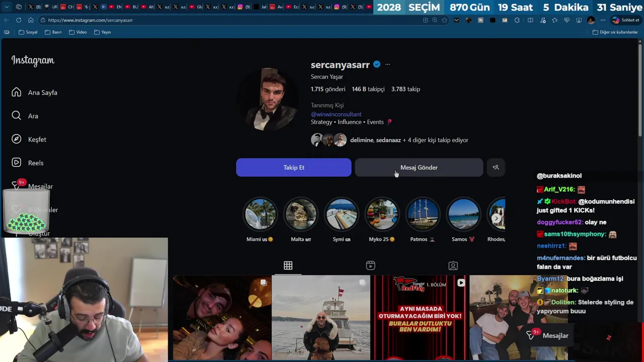The width and height of the screenshot is (644, 362).
Task: Go to the browser home page icon
Action: (x=31, y=20)
